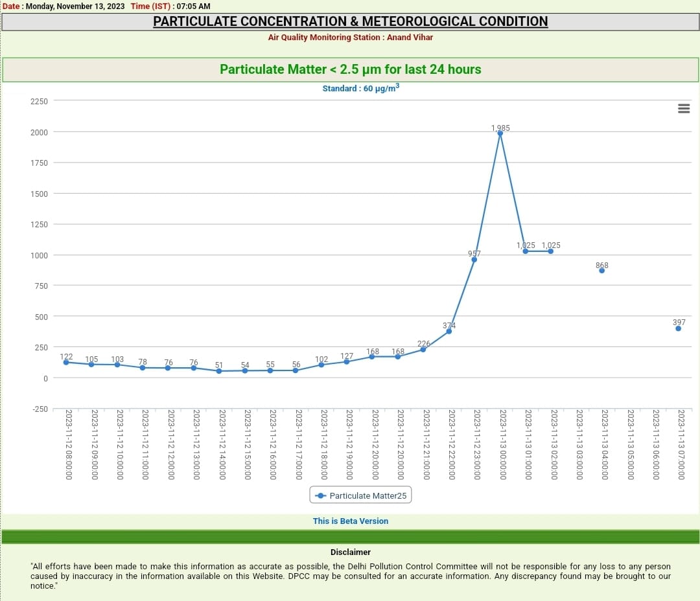Click the 'This is Beta Version' text
This screenshot has height=601, width=700.
click(350, 521)
